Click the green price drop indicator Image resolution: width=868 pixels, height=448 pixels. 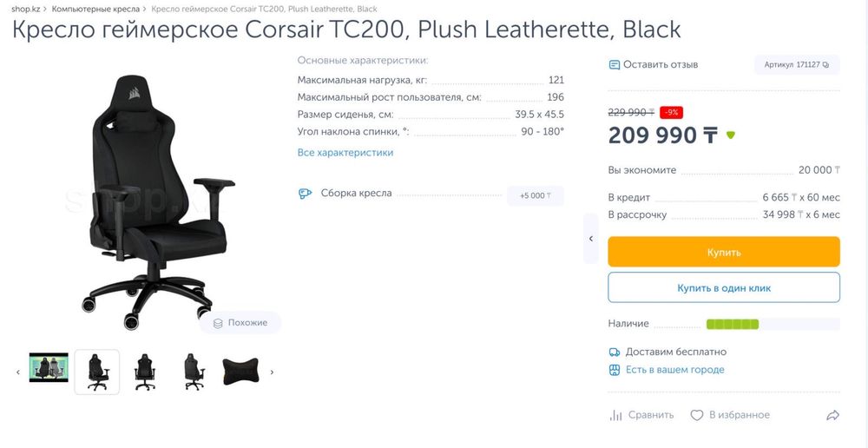click(731, 135)
